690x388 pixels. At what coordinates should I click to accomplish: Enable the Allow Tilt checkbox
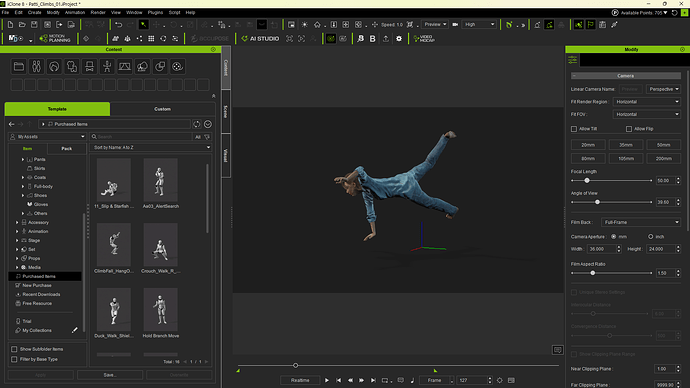click(574, 129)
